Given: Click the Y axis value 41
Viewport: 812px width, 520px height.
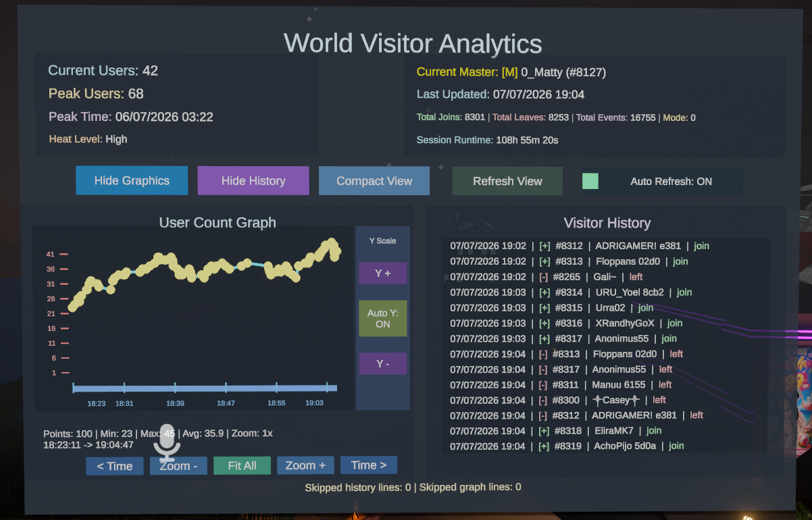Looking at the screenshot, I should (51, 254).
